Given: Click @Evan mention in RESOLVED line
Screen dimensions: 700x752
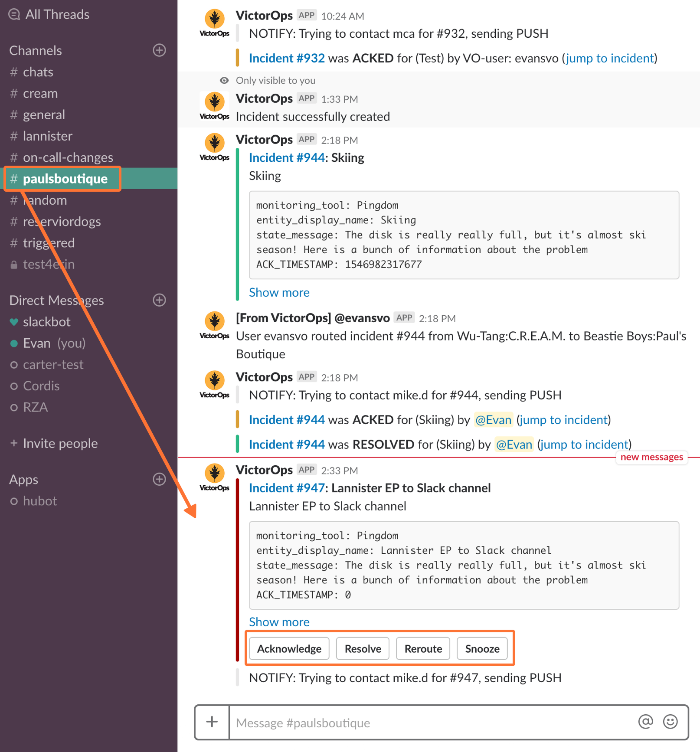Looking at the screenshot, I should [x=514, y=445].
